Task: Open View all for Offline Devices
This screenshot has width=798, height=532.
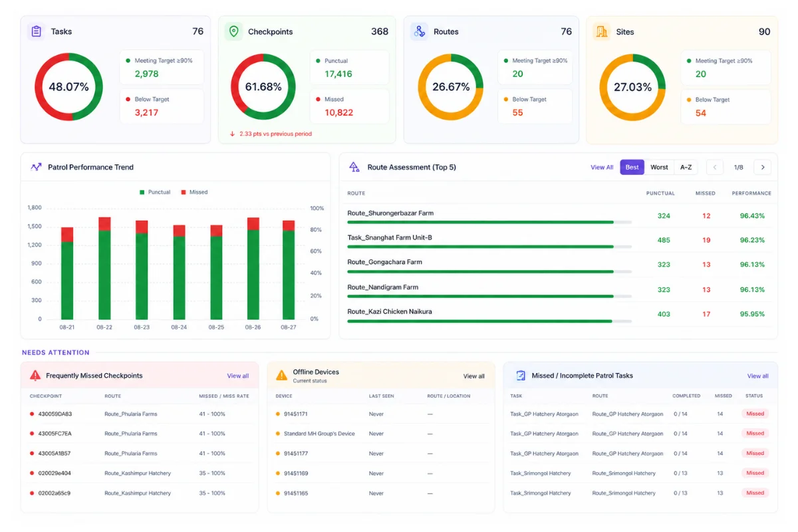Action: (x=474, y=376)
